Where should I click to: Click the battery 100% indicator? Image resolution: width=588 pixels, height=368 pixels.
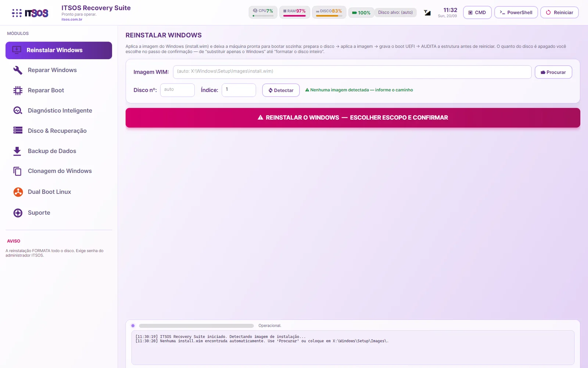[x=361, y=13]
